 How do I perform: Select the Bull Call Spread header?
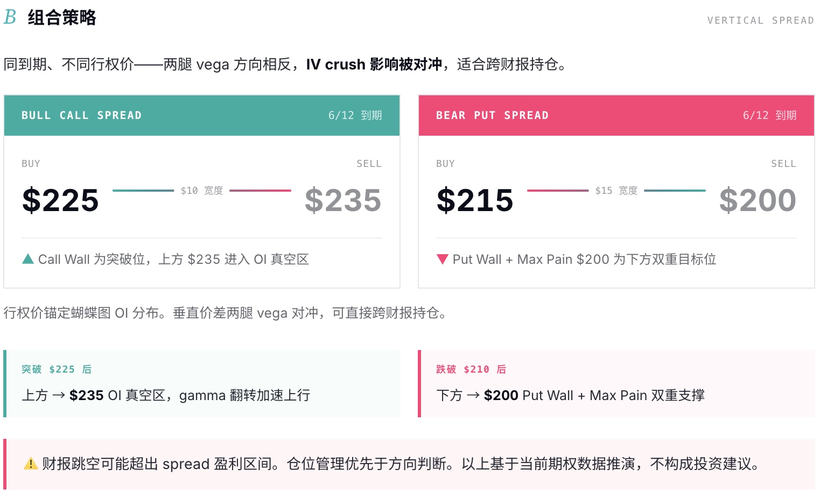[202, 115]
